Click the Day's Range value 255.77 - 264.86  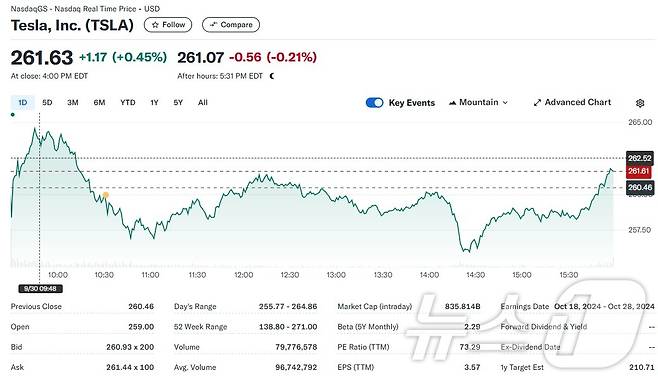(x=288, y=306)
